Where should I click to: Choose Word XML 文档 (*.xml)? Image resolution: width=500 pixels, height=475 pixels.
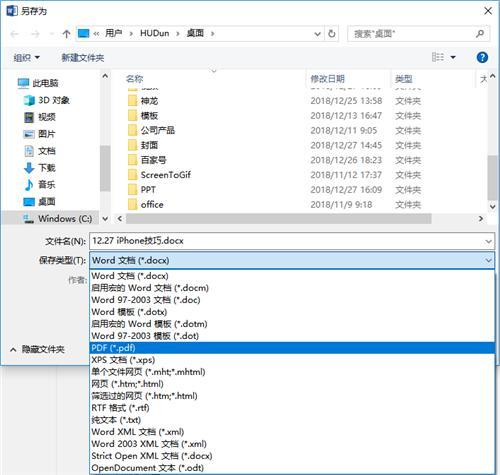point(292,432)
